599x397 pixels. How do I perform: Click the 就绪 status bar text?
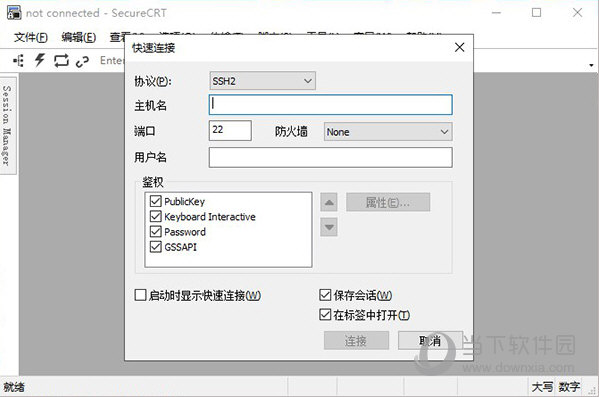tap(14, 387)
